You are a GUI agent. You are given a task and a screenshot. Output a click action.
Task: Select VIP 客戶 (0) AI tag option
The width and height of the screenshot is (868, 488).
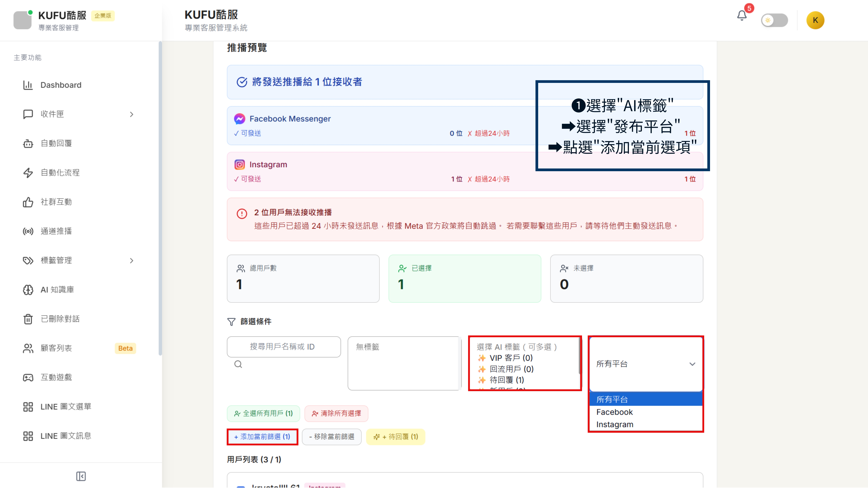point(511,358)
